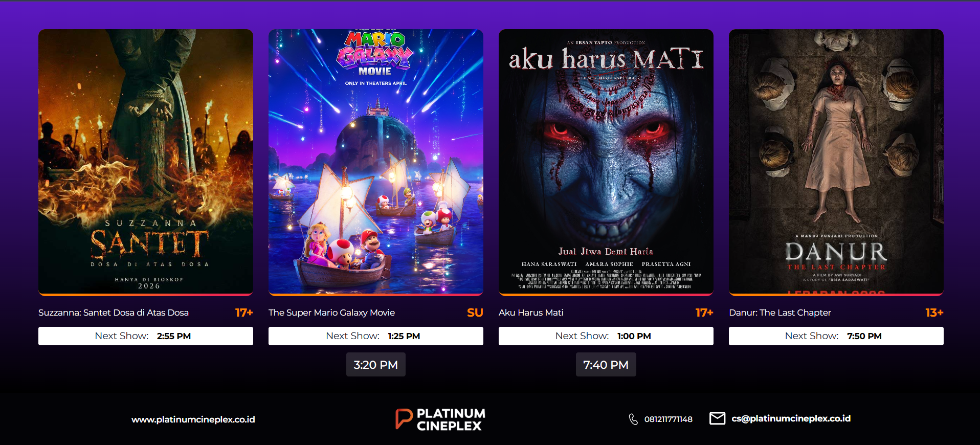Viewport: 980px width, 445px height.
Task: Select the 7:40 PM showtime
Action: [x=606, y=365]
